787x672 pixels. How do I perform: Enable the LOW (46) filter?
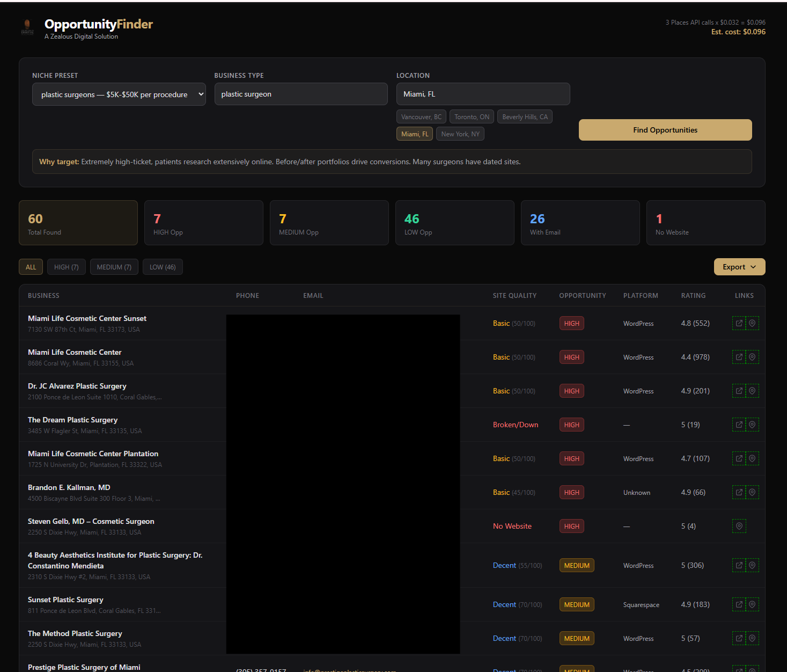pos(163,267)
